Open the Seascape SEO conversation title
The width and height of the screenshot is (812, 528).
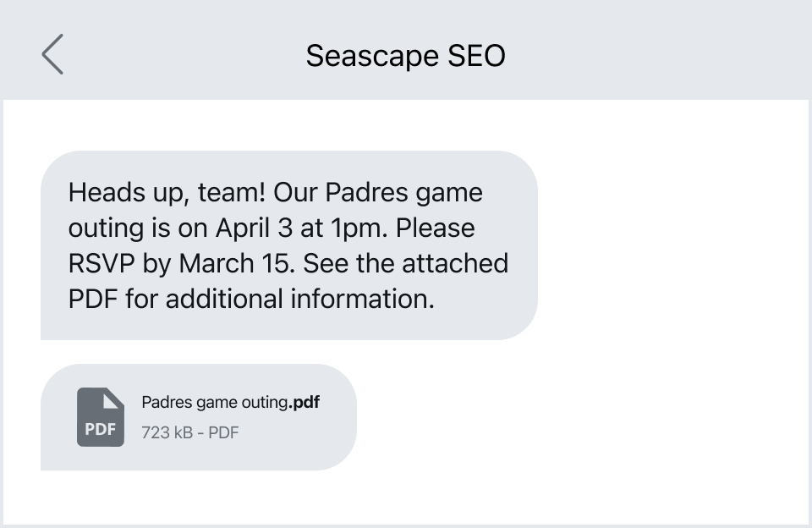click(x=405, y=56)
